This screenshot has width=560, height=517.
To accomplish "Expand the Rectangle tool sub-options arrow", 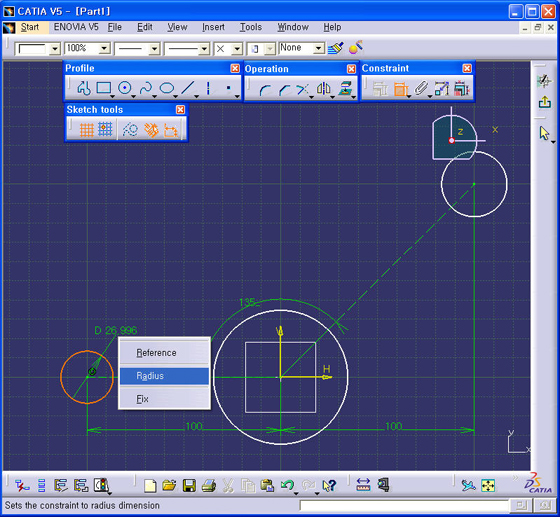I will [112, 97].
